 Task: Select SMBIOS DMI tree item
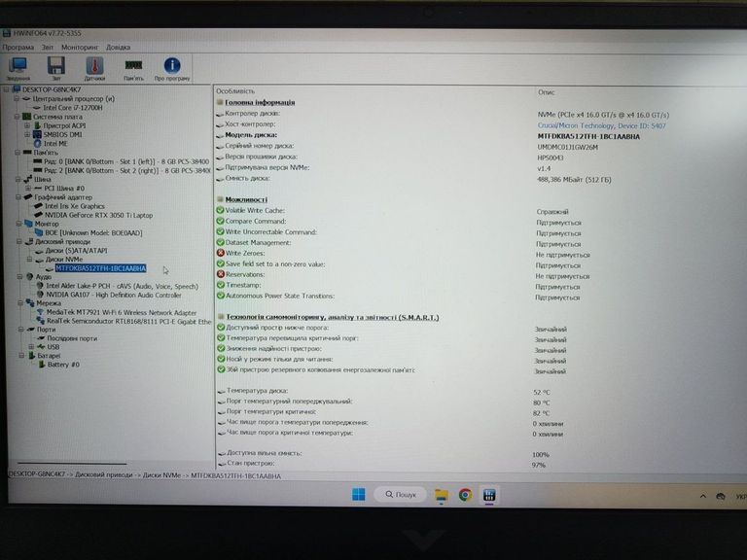coord(62,134)
